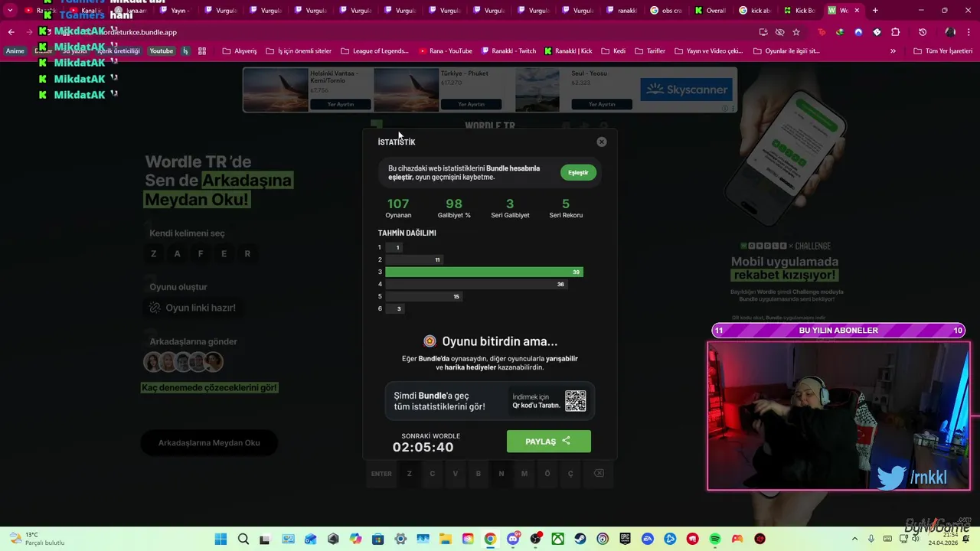The width and height of the screenshot is (980, 551).
Task: Open the Chrome extensions puzzle icon
Action: pos(896,32)
